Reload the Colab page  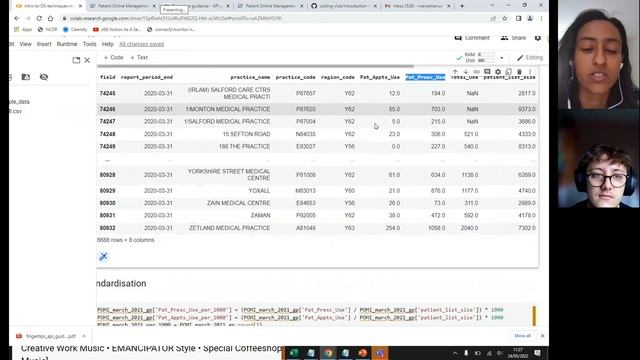tap(39, 18)
